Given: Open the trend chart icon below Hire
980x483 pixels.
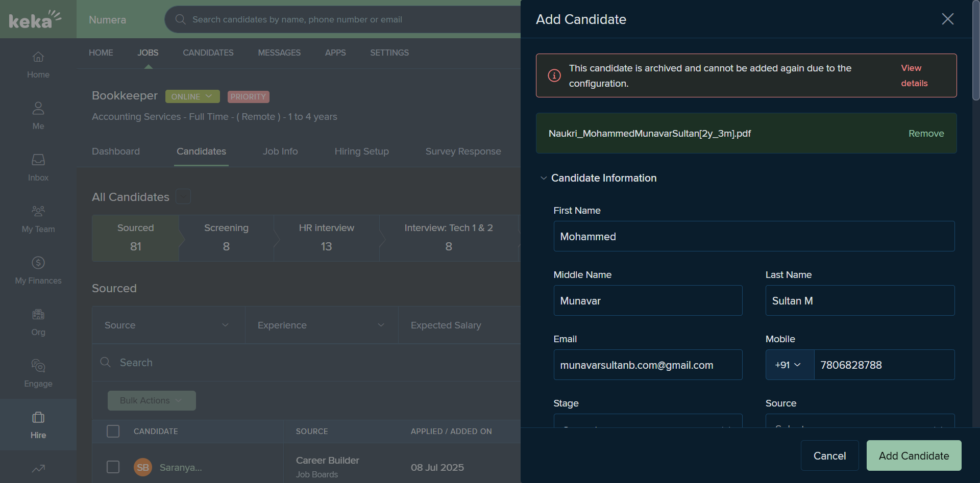Looking at the screenshot, I should click(38, 468).
